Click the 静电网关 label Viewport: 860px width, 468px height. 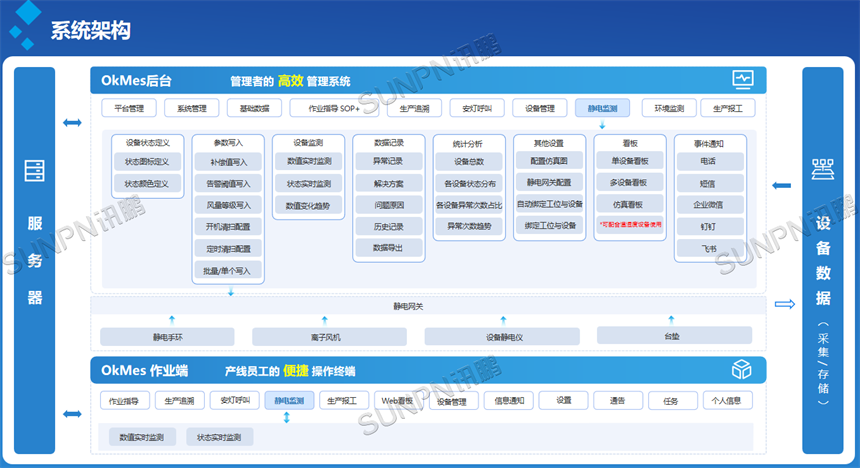(x=408, y=306)
